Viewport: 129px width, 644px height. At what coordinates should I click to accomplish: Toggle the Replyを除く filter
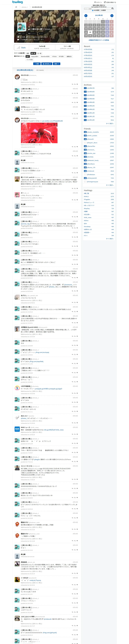click(35, 56)
